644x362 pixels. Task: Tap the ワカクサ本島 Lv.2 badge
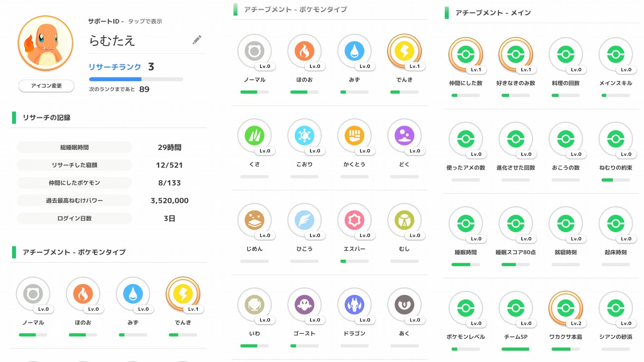coord(566,308)
